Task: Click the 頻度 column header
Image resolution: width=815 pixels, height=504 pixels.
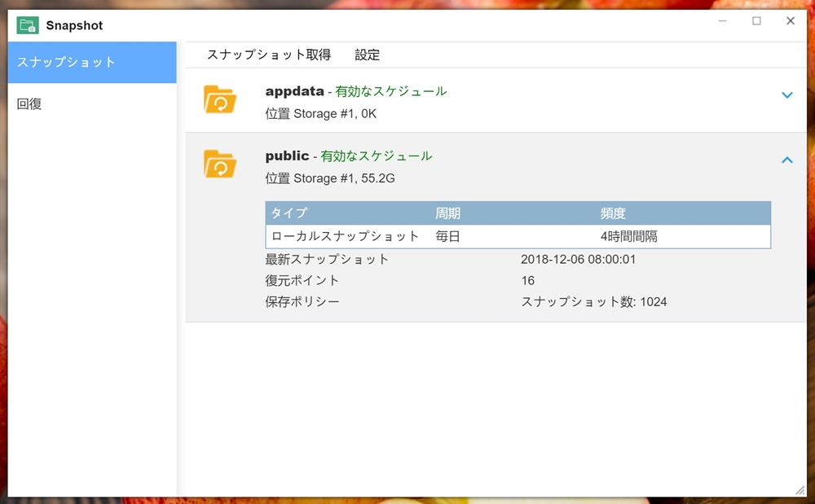Action: click(x=613, y=213)
